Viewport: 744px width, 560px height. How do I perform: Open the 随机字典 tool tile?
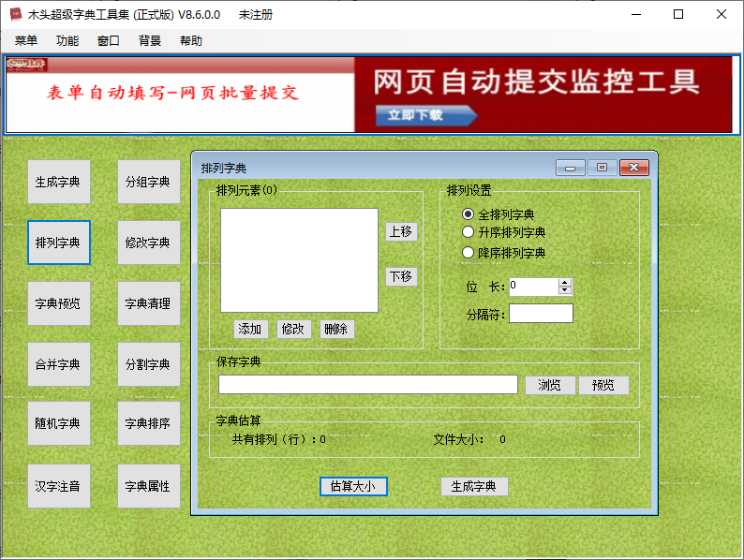[59, 423]
